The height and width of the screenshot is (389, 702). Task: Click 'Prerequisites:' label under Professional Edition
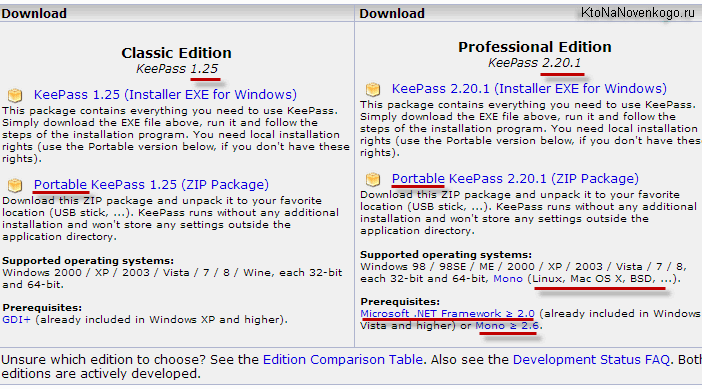point(400,302)
